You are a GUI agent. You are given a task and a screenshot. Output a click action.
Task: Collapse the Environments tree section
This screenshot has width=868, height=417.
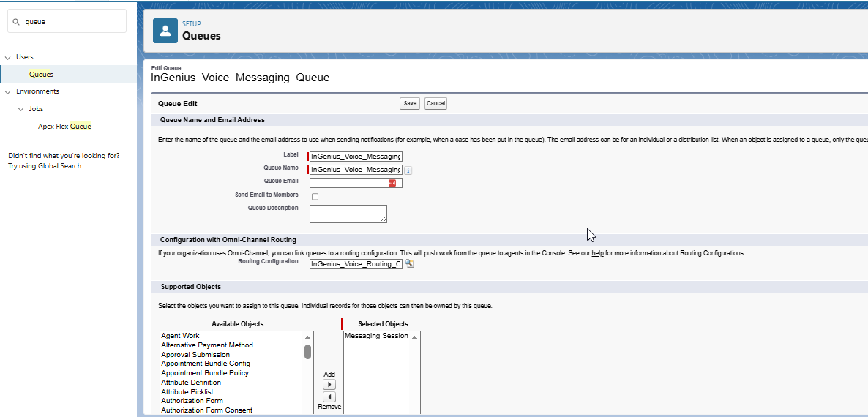[8, 91]
